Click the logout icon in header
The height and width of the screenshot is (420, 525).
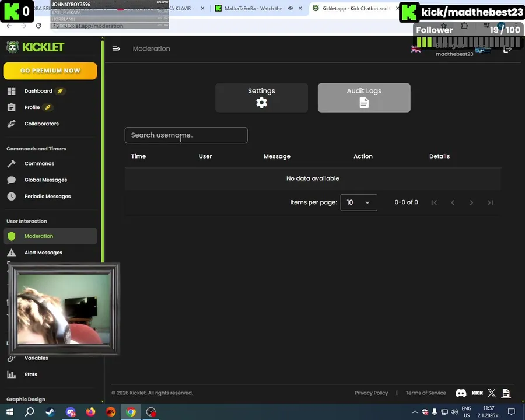pyautogui.click(x=508, y=49)
